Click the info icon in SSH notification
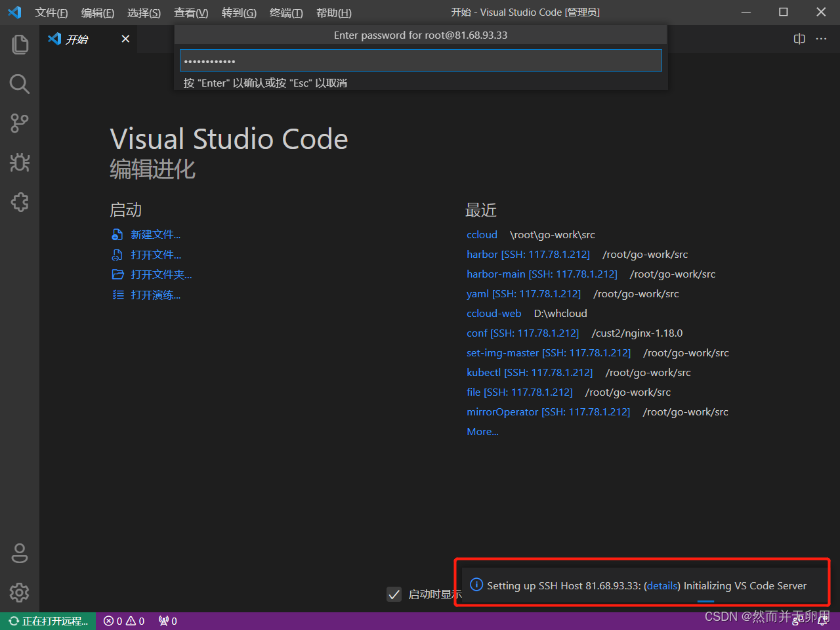This screenshot has height=630, width=840. pyautogui.click(x=477, y=585)
